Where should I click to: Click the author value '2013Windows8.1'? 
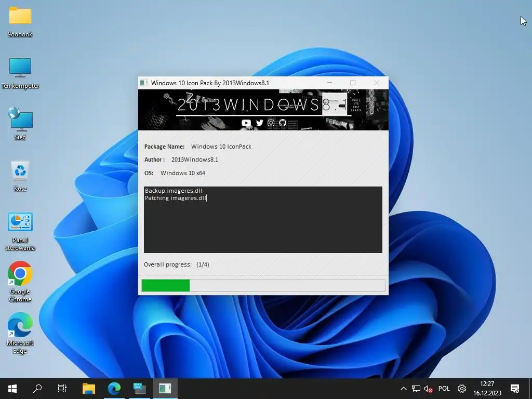coord(195,159)
